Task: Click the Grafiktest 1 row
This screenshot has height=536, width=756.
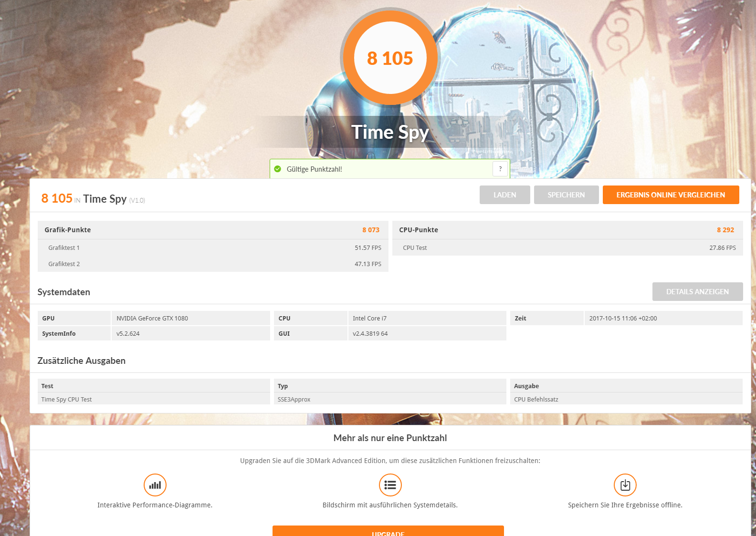Action: pos(213,247)
